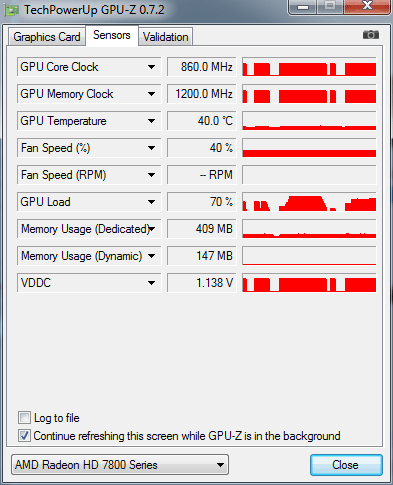Screen dimensions: 393x485
Task: Click the GPU Load history graph
Action: (309, 202)
